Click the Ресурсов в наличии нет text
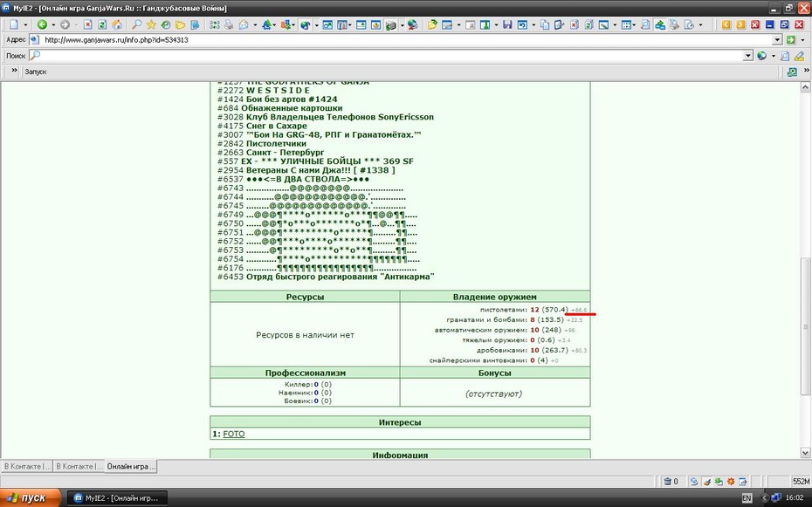Viewport: 812px width, 507px height. click(305, 335)
